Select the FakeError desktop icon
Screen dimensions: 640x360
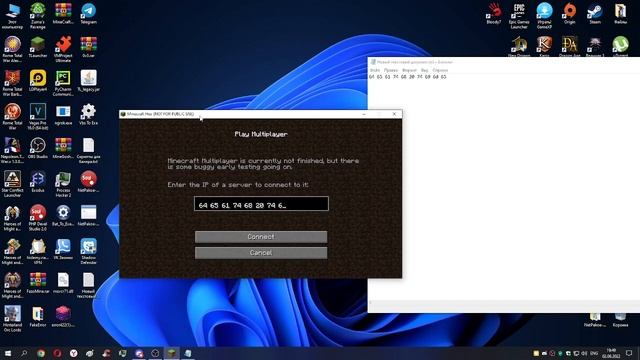(x=38, y=317)
